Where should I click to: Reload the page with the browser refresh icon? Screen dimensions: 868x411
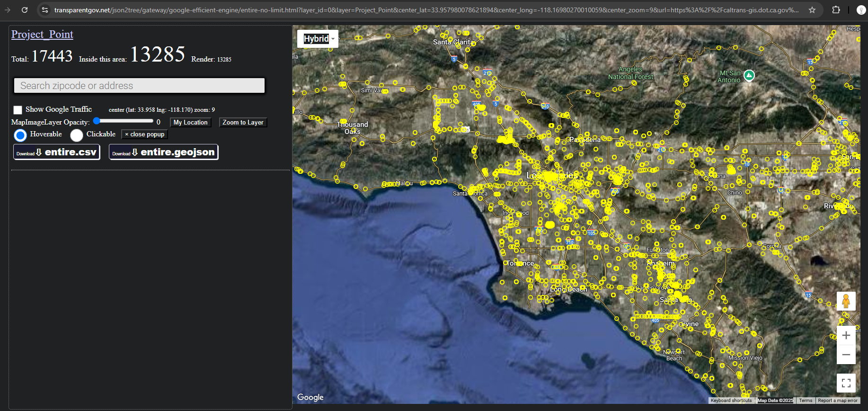(25, 9)
